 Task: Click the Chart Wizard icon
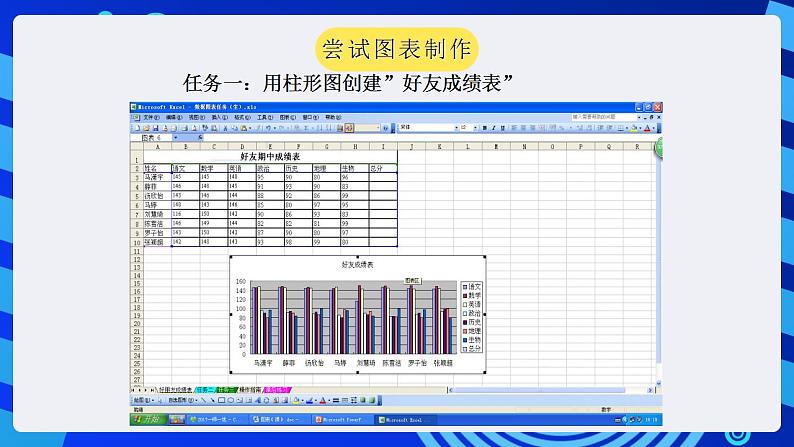pyautogui.click(x=340, y=128)
